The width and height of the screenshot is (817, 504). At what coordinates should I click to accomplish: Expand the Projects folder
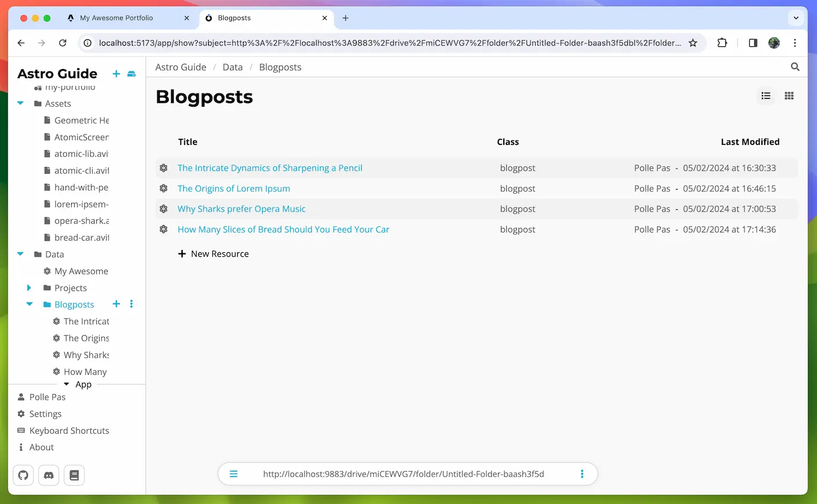pos(29,288)
